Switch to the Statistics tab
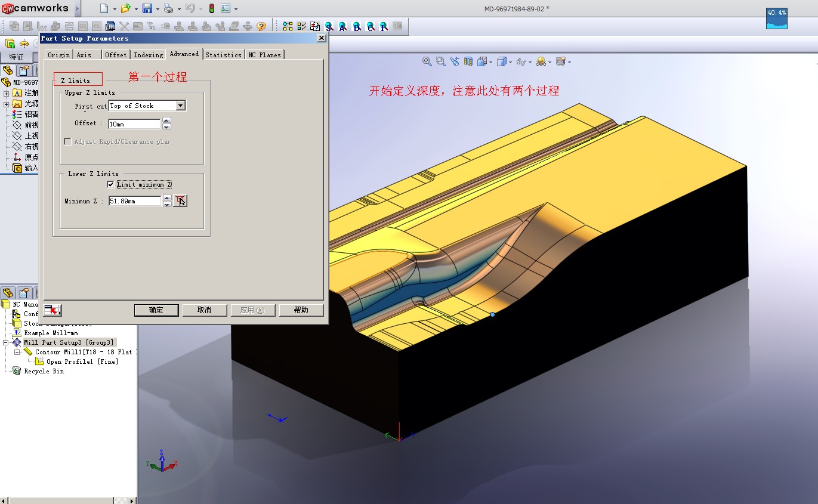The height and width of the screenshot is (504, 818). point(223,55)
